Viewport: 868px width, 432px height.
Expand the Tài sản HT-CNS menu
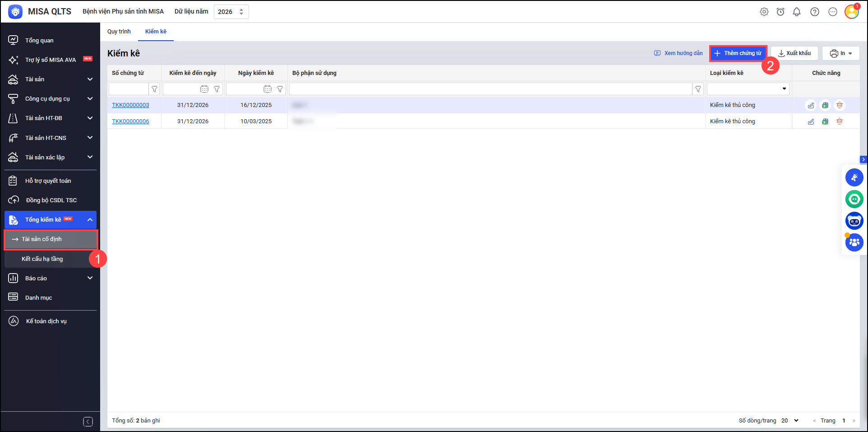tap(90, 138)
